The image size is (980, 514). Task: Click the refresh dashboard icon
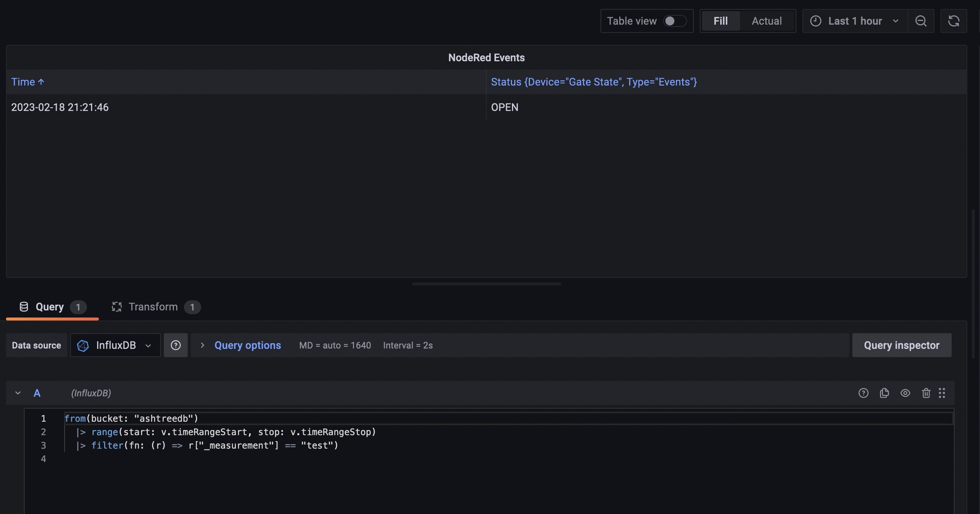coord(954,21)
